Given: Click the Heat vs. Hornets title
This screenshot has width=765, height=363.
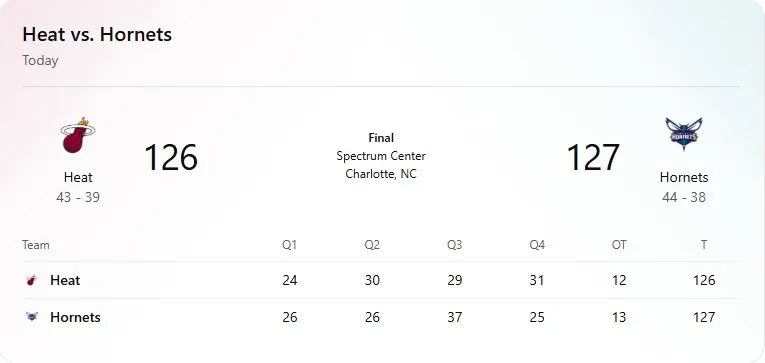Looking at the screenshot, I should [x=97, y=35].
